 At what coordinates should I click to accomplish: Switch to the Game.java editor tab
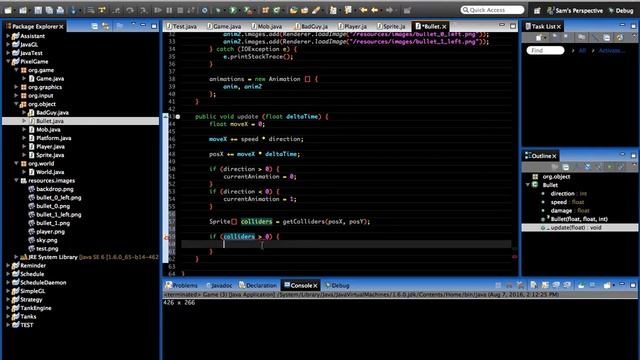tap(224, 27)
